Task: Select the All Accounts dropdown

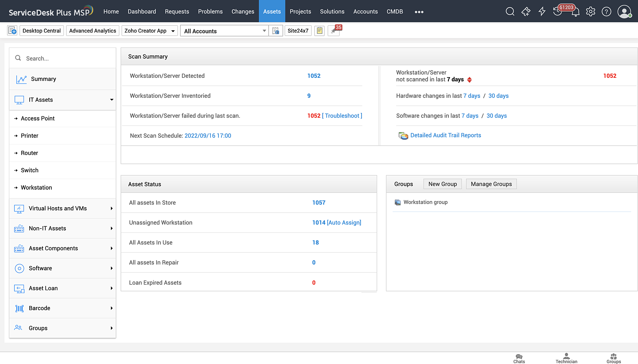Action: coord(224,31)
